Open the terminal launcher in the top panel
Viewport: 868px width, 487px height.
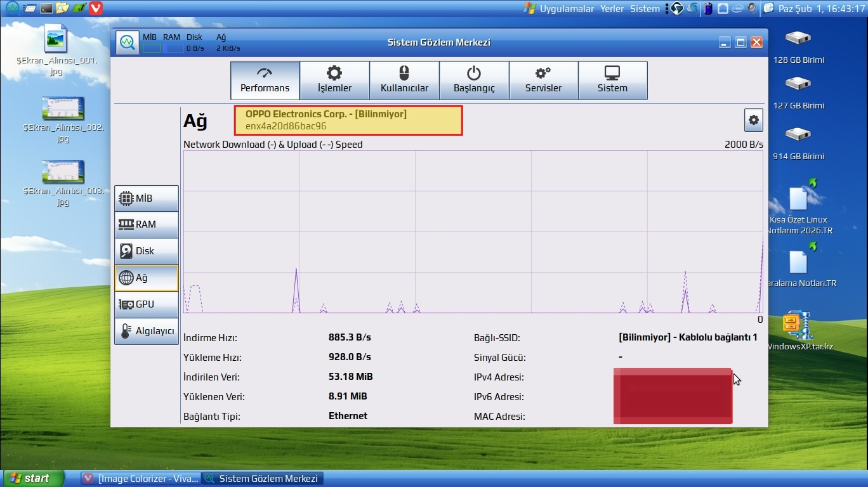point(46,8)
